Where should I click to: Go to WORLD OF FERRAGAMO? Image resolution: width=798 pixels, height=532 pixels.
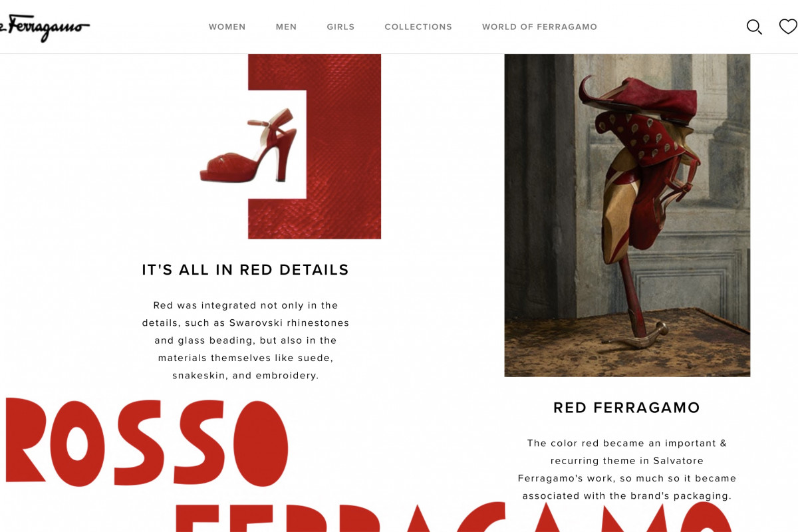[539, 27]
